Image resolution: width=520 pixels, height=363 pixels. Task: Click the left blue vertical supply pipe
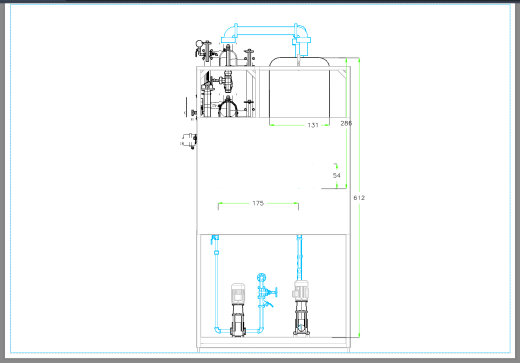tap(216, 283)
